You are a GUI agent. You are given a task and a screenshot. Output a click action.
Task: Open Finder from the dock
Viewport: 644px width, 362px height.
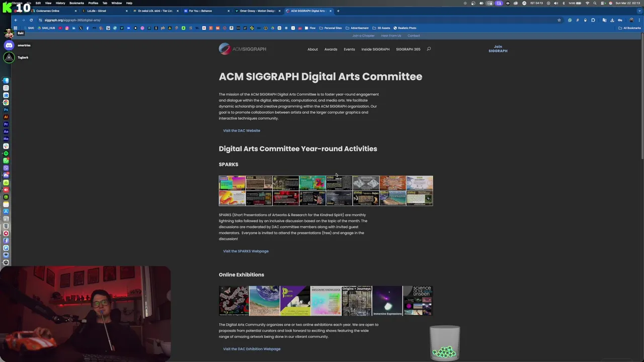[6, 80]
